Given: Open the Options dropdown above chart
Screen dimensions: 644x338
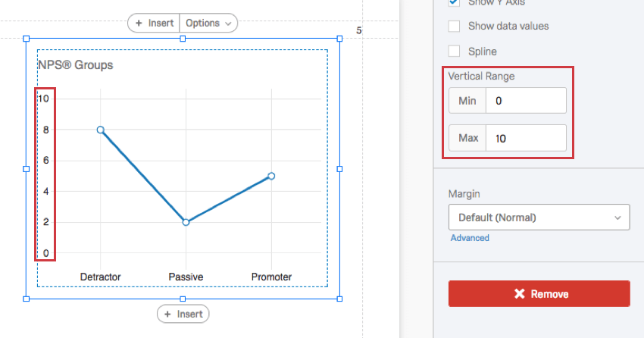Looking at the screenshot, I should 208,23.
